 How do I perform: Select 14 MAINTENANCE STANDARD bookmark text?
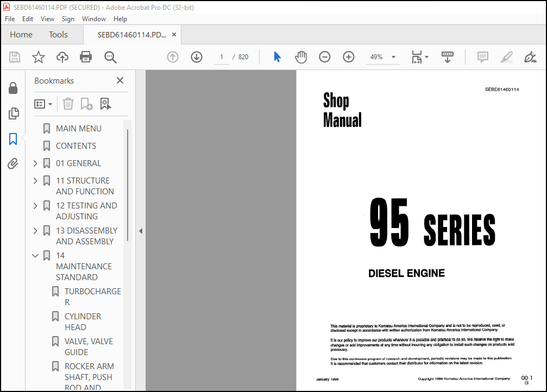coord(84,267)
